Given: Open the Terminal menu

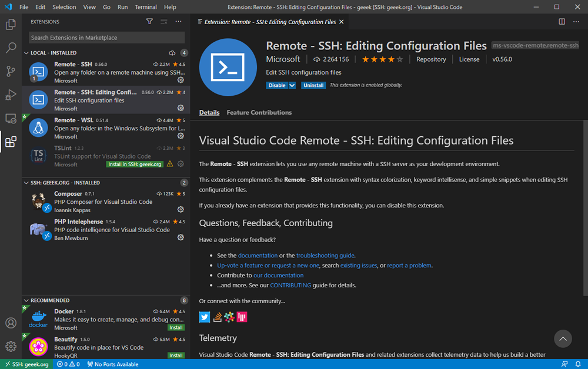Looking at the screenshot, I should (146, 6).
